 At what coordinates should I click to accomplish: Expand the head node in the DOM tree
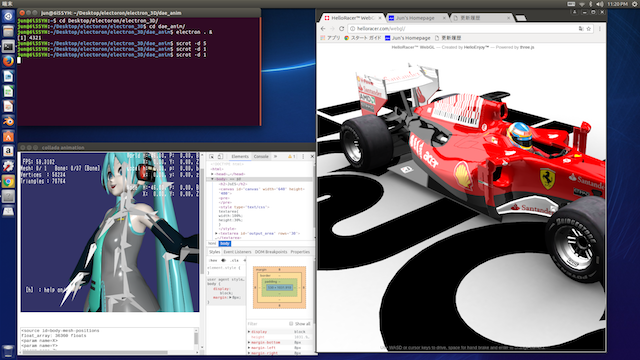pyautogui.click(x=213, y=174)
